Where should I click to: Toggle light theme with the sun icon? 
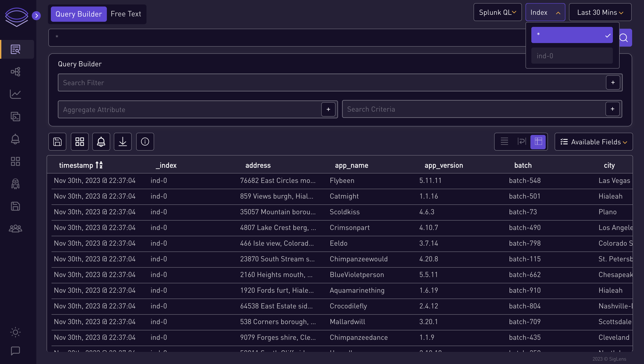tap(15, 332)
